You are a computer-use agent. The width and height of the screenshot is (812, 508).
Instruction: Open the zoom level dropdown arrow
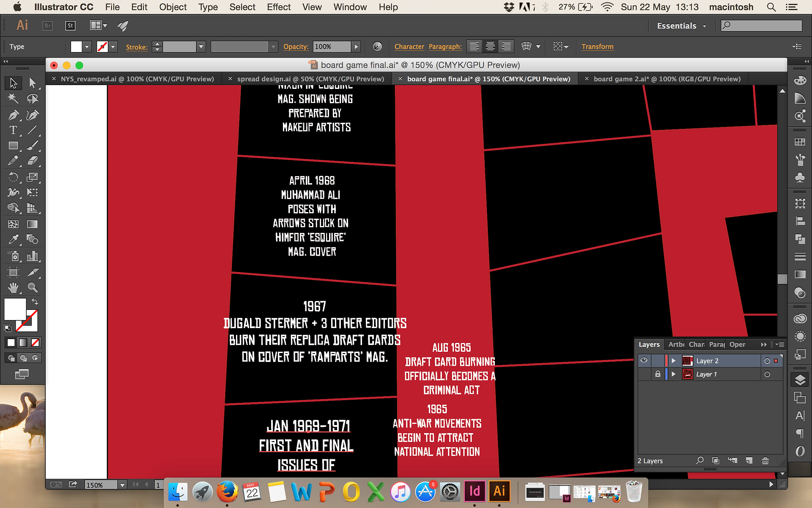click(x=122, y=485)
